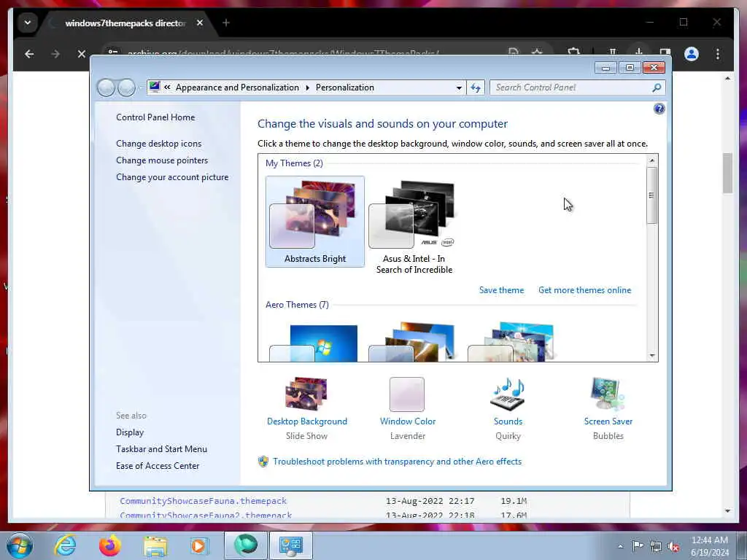The width and height of the screenshot is (747, 560).
Task: Switch to Control Panel taskbar button
Action: click(x=291, y=545)
